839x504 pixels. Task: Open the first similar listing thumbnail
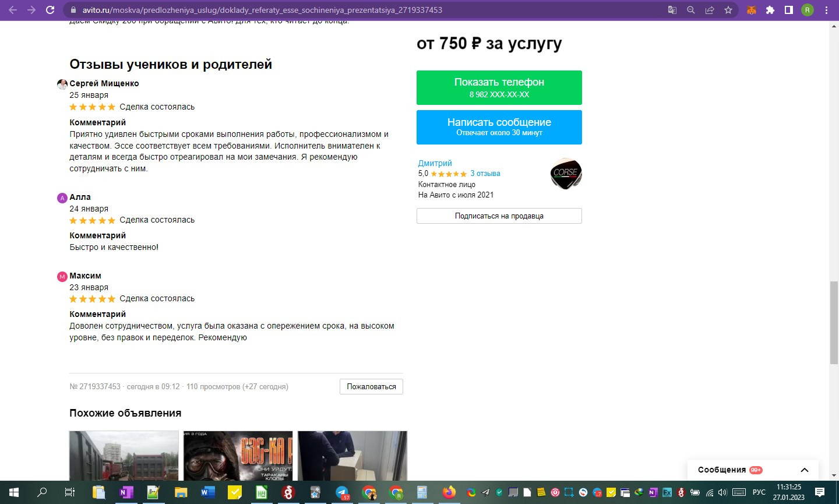point(124,456)
